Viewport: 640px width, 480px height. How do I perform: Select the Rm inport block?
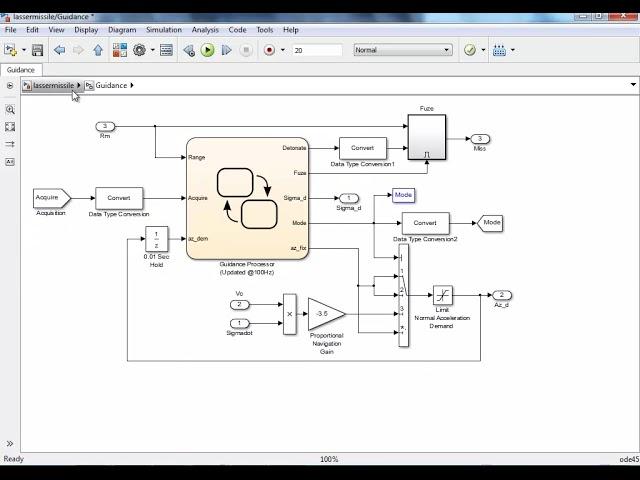(105, 127)
